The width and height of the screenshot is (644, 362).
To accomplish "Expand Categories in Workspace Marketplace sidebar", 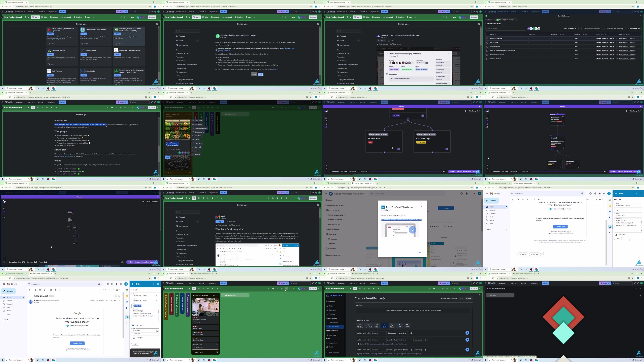I will point(324,249).
